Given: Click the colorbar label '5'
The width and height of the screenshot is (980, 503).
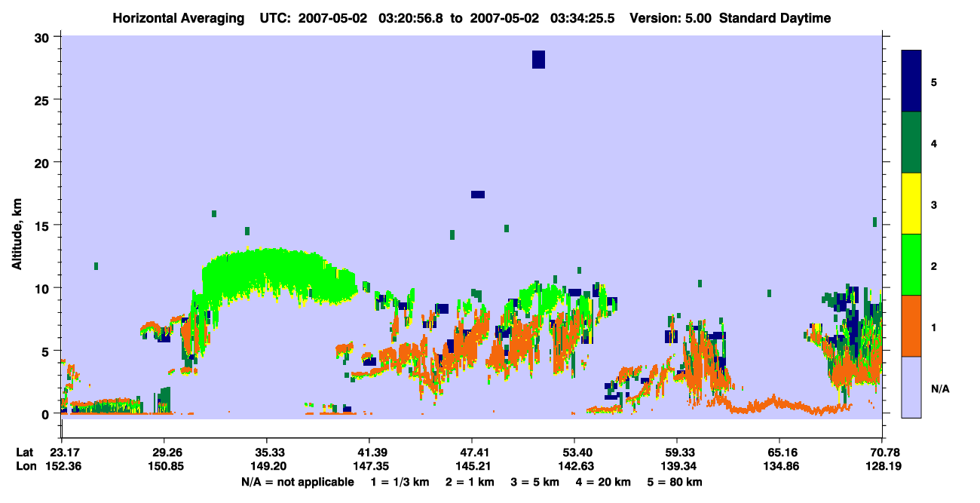Looking at the screenshot, I should (x=934, y=81).
